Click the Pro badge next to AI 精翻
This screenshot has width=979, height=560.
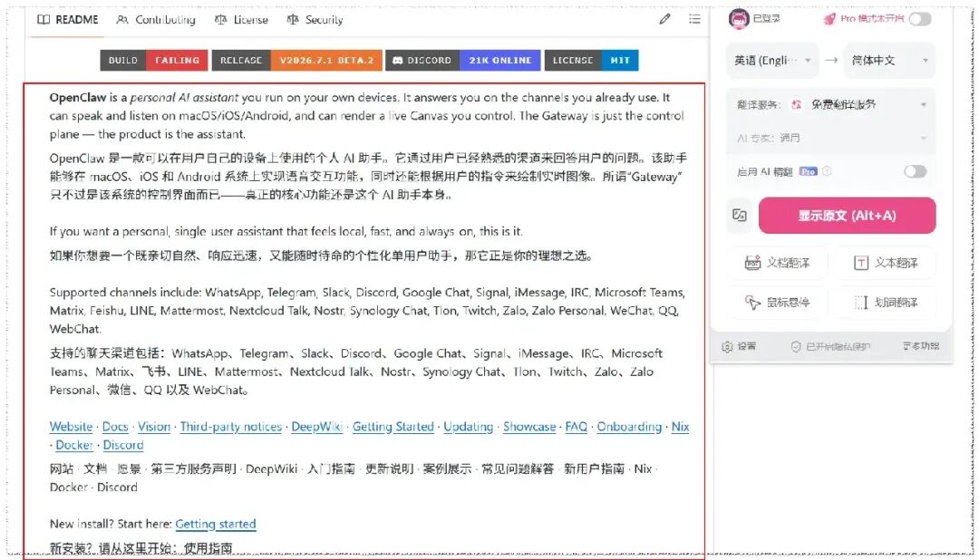[x=808, y=171]
